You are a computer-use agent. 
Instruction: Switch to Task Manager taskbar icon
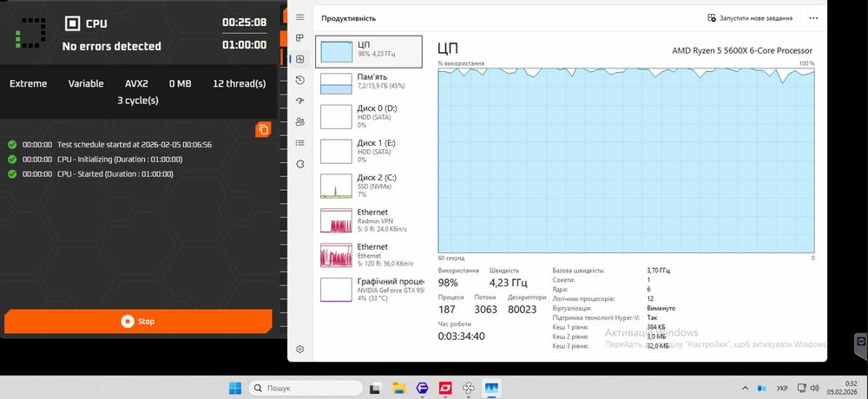click(491, 389)
